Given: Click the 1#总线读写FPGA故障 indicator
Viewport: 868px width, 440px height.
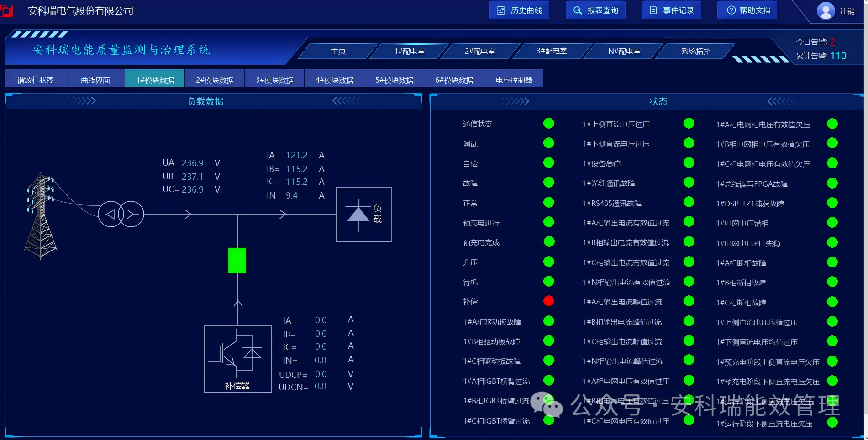Looking at the screenshot, I should pos(832,183).
